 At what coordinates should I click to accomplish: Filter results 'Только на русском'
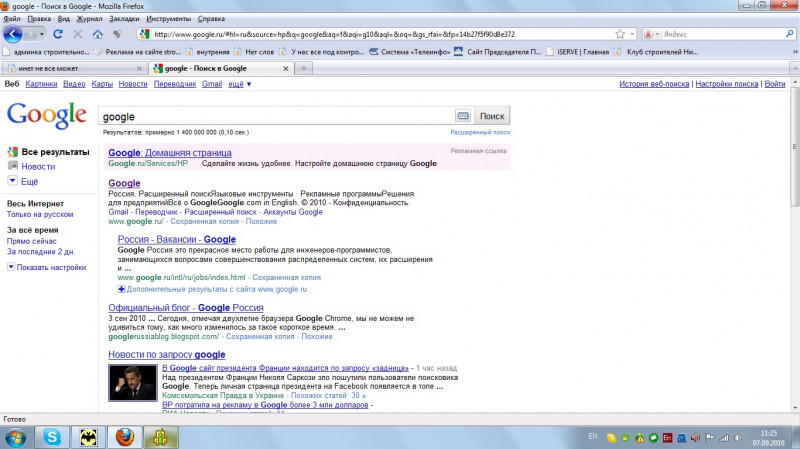40,214
